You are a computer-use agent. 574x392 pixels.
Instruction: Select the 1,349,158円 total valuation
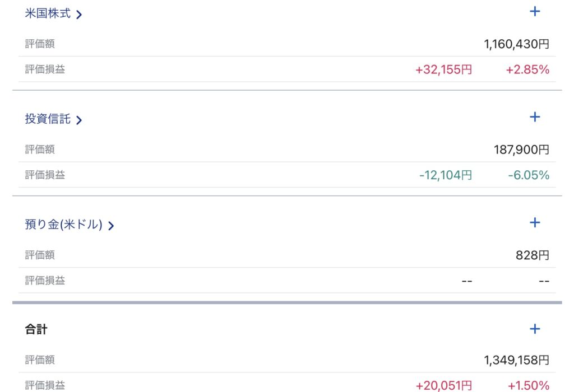[x=516, y=360]
